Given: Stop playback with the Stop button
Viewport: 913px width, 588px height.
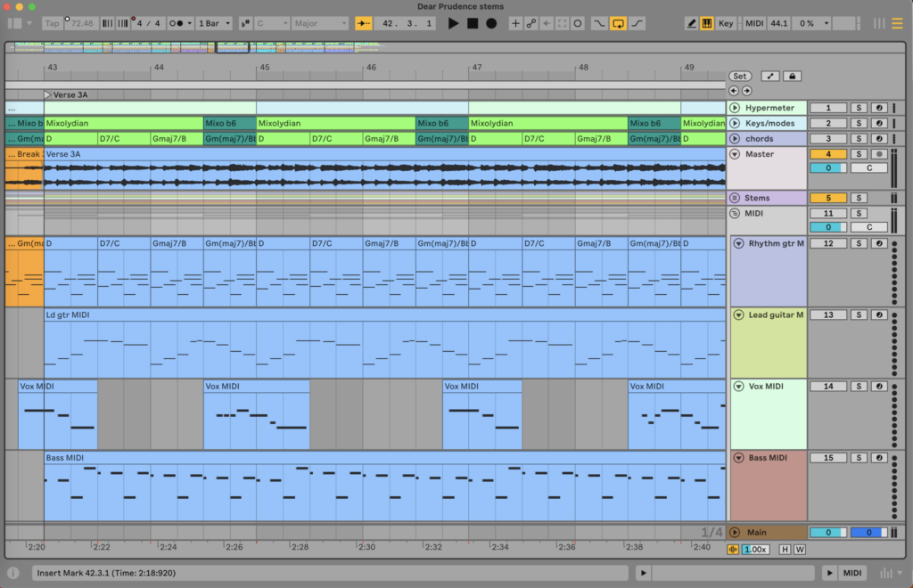Looking at the screenshot, I should coord(473,23).
